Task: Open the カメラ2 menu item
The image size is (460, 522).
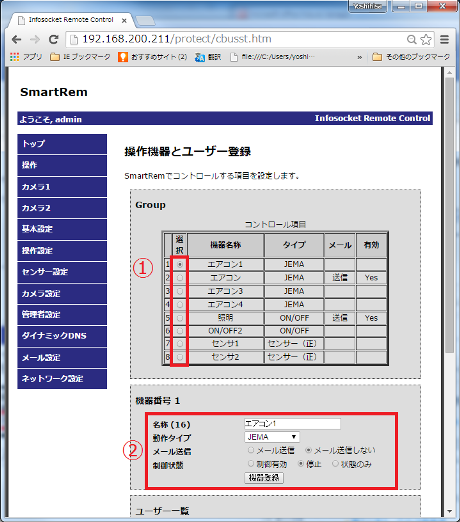Action: [62, 208]
